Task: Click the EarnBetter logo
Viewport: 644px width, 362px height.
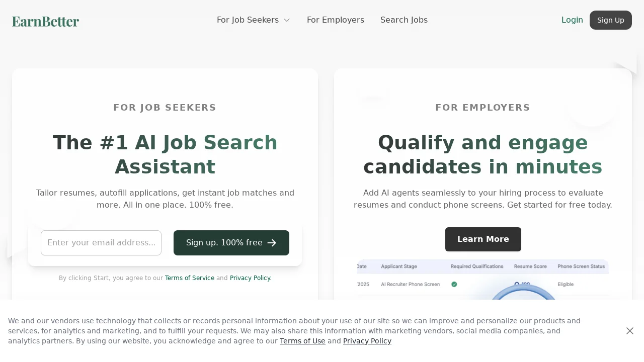Action: click(x=45, y=21)
